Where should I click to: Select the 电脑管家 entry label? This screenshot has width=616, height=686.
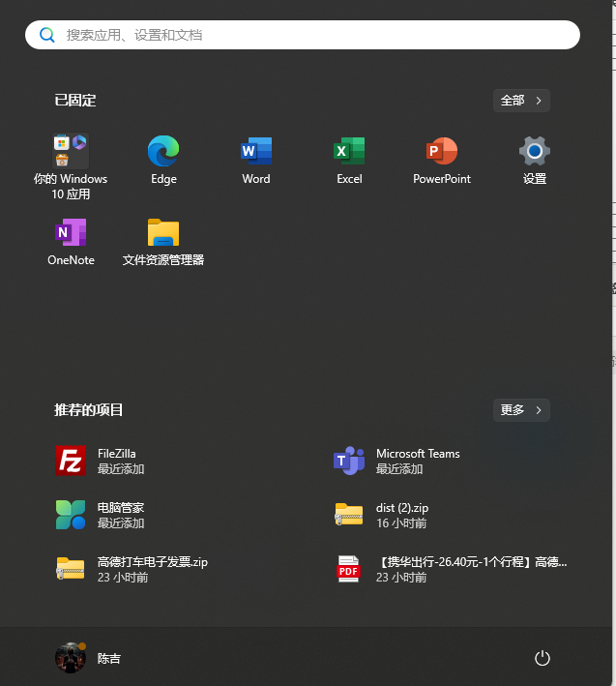coord(121,508)
